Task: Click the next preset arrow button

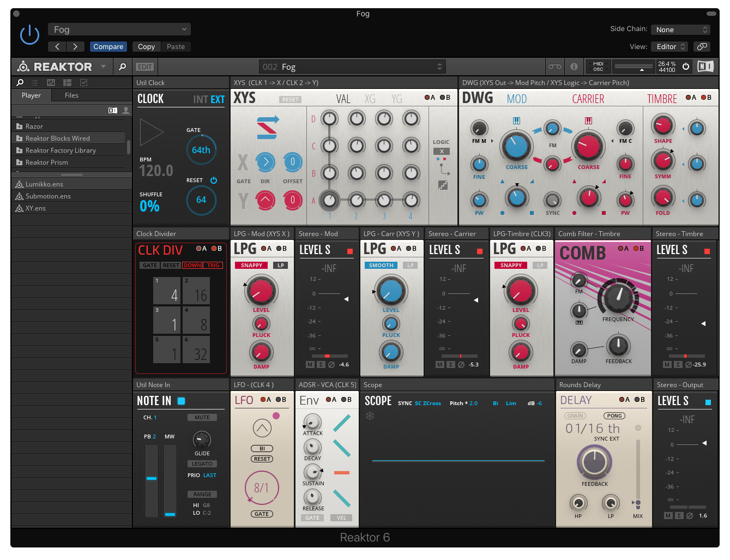Action: 75,46
